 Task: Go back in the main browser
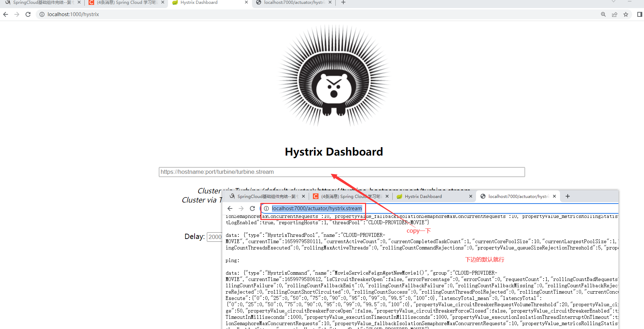click(6, 14)
